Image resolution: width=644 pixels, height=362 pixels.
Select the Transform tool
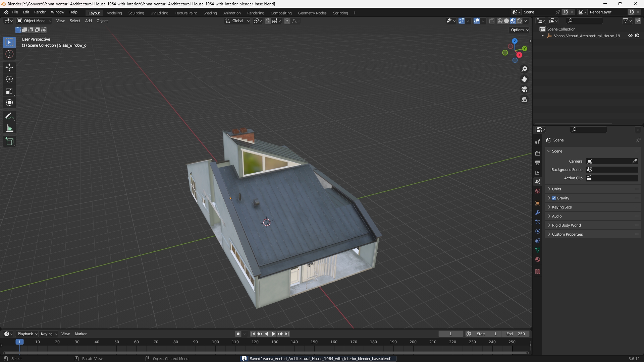tap(9, 103)
